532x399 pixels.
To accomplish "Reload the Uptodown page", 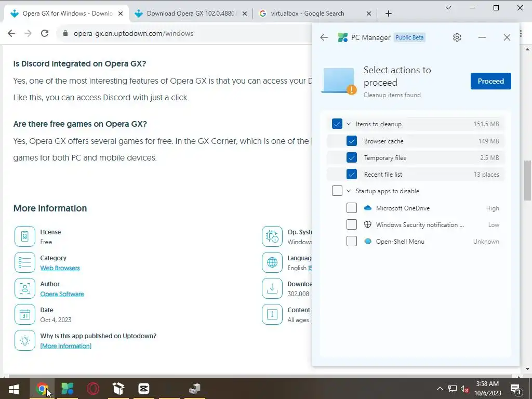I will 45,33.
